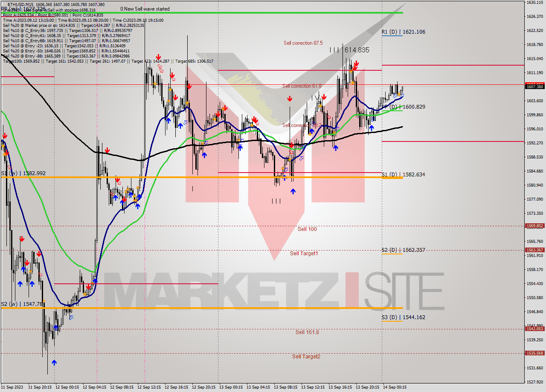
Task: Select the 'Sell Target1' level label
Action: (304, 254)
